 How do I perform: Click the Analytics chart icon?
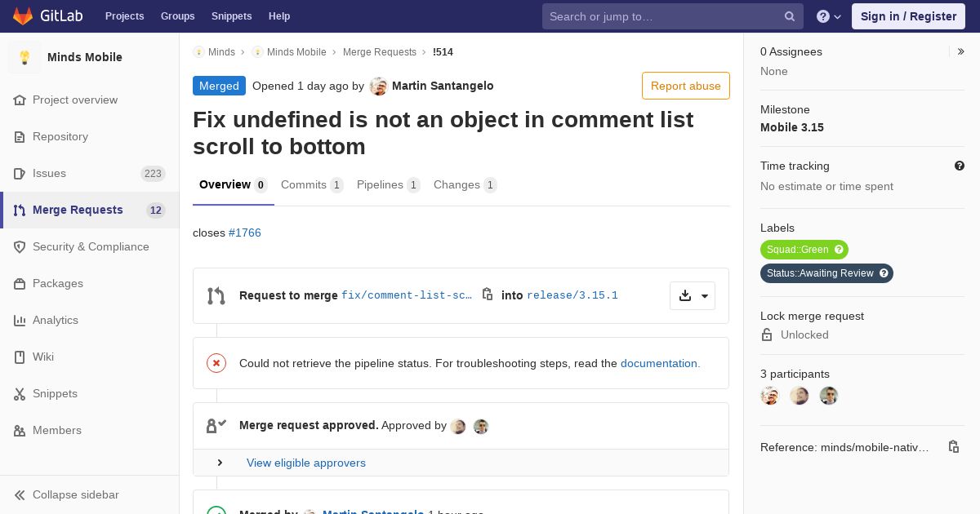coord(20,321)
